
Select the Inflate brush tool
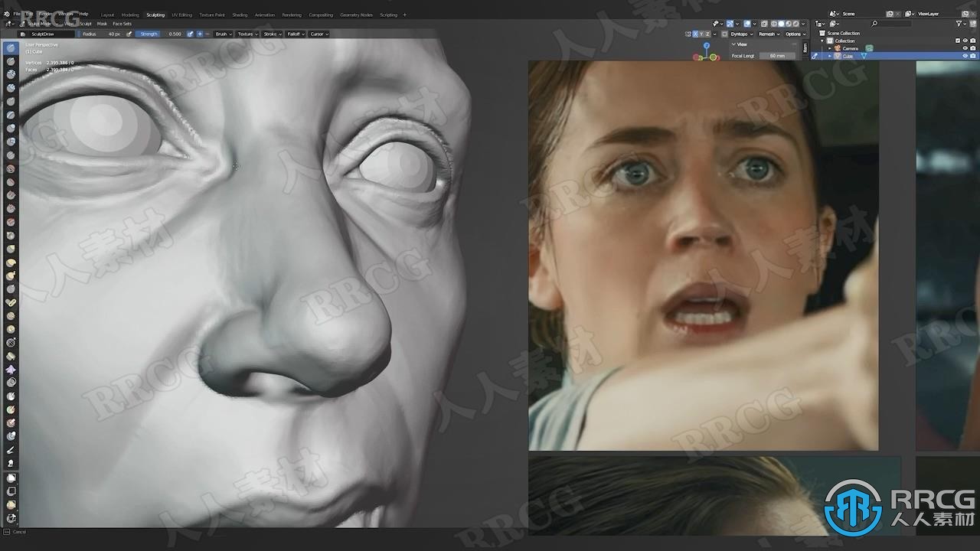pos(11,128)
